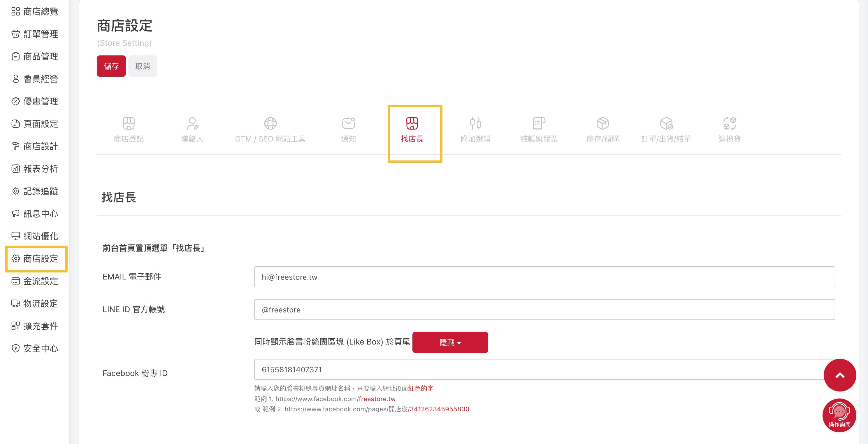This screenshot has width=868, height=444.
Task: Open the 隱藏 Like Box dropdown
Action: click(x=450, y=342)
